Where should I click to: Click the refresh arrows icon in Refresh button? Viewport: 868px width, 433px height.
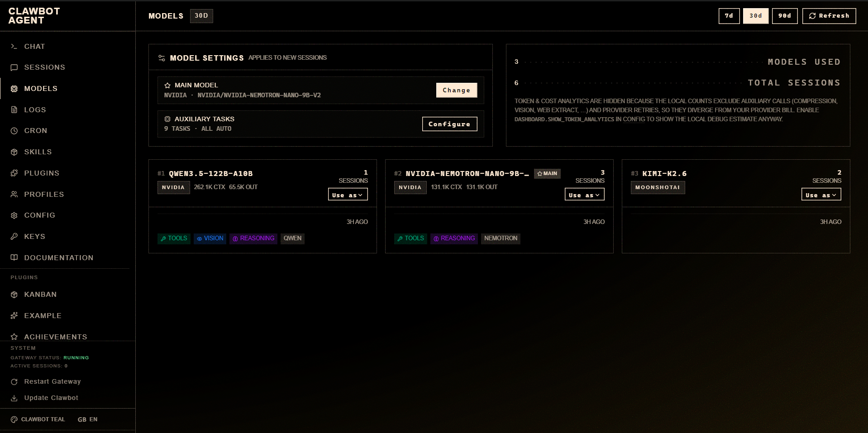812,16
